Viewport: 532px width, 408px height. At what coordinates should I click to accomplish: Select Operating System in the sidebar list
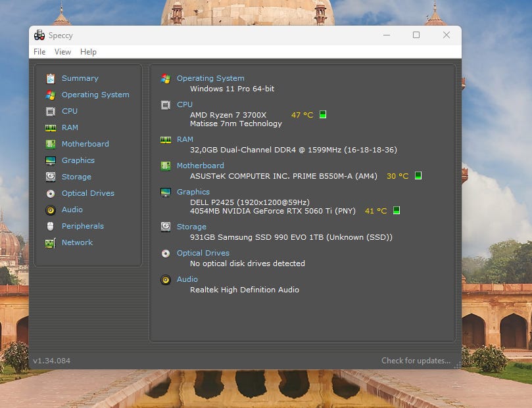[95, 95]
